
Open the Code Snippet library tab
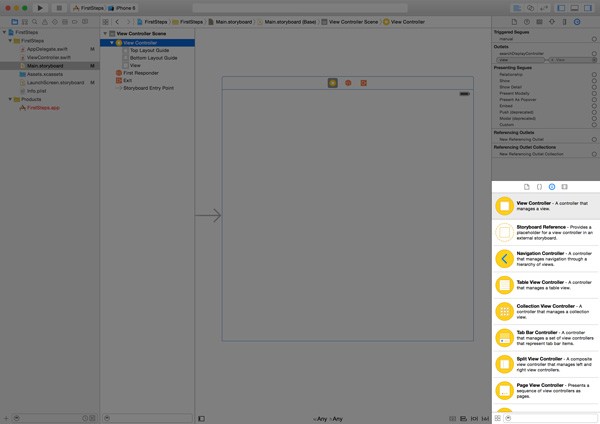click(x=539, y=187)
